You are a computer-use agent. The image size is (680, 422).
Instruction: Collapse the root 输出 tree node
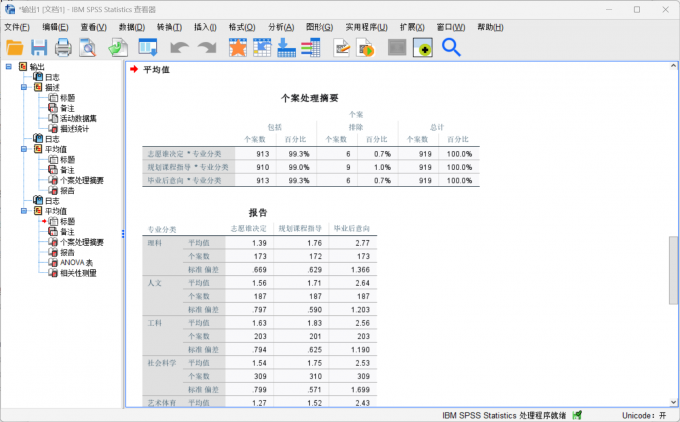tap(9, 67)
